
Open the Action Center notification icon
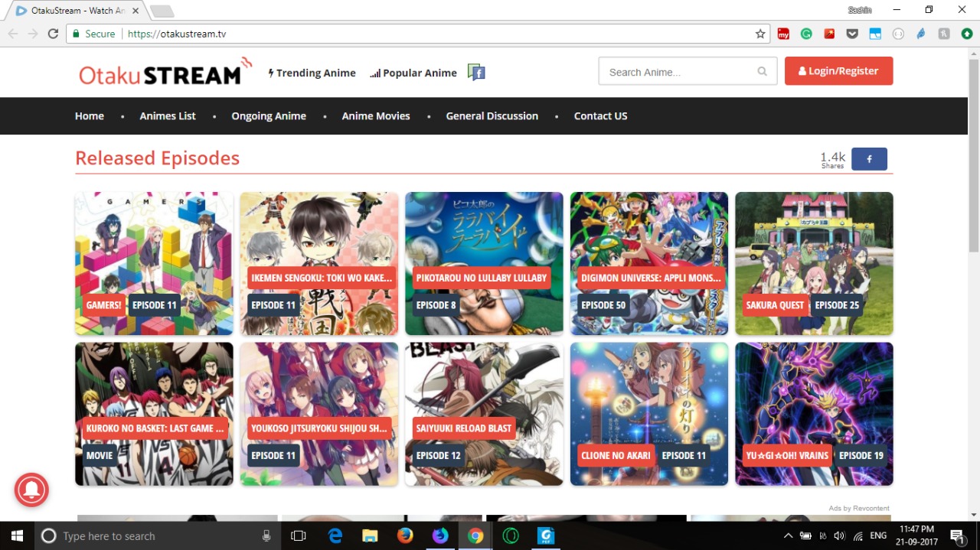tap(957, 535)
